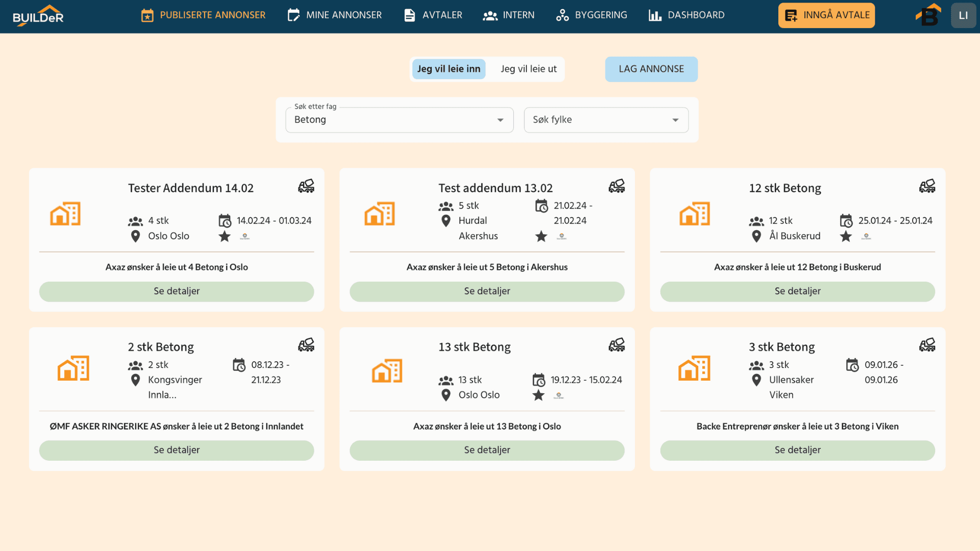The image size is (980, 551).
Task: Select the Jeg vil leie inn toggle
Action: tap(449, 69)
